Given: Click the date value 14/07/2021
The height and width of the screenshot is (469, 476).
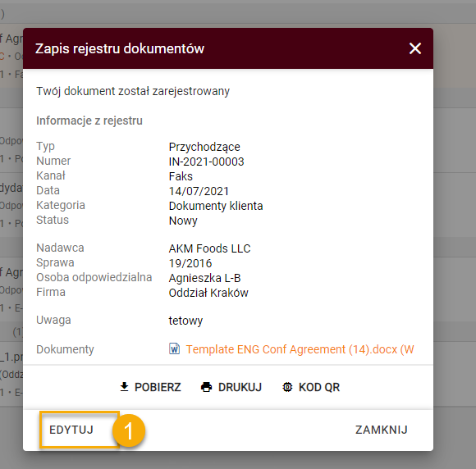Looking at the screenshot, I should coord(199,191).
